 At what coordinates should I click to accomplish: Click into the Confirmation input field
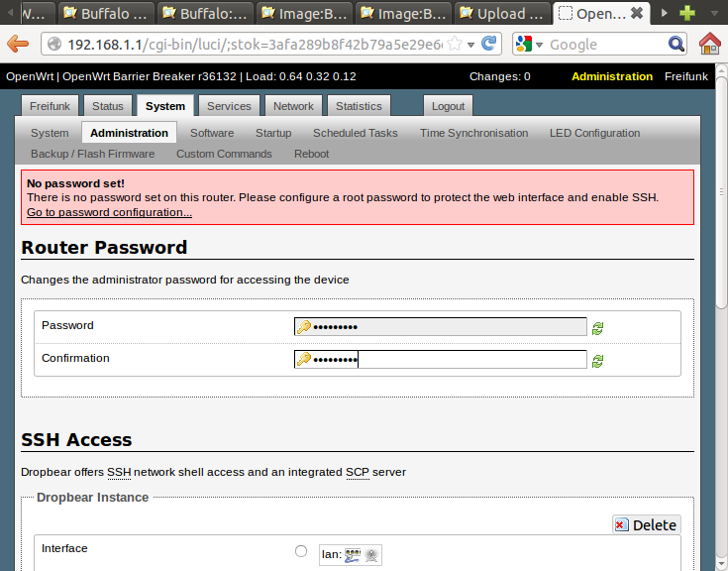(440, 359)
